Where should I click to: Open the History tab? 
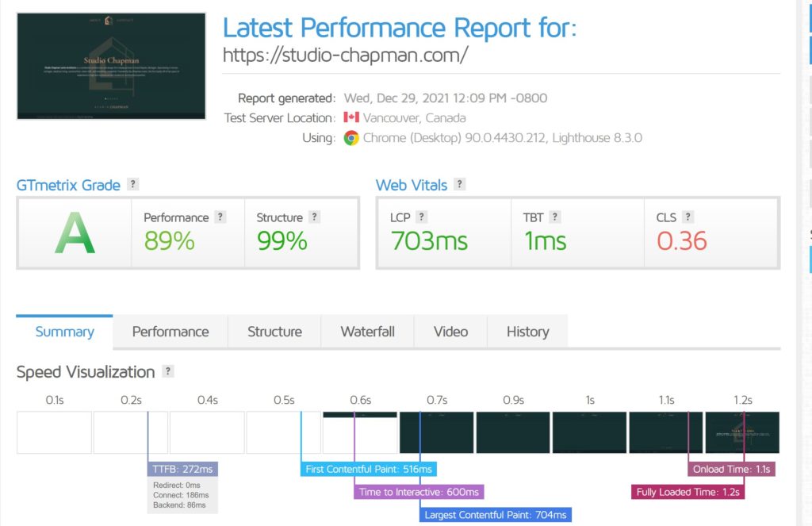point(527,332)
